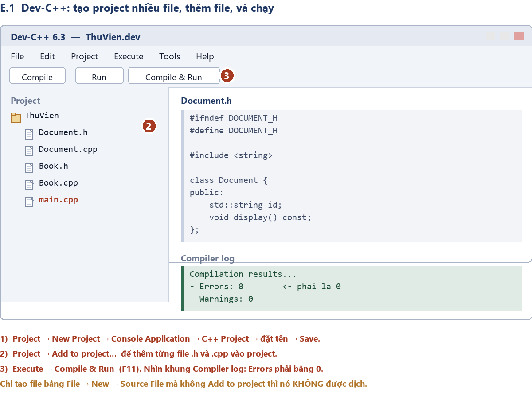The height and width of the screenshot is (396, 532).
Task: Click the 'public:' code line
Action: point(207,193)
